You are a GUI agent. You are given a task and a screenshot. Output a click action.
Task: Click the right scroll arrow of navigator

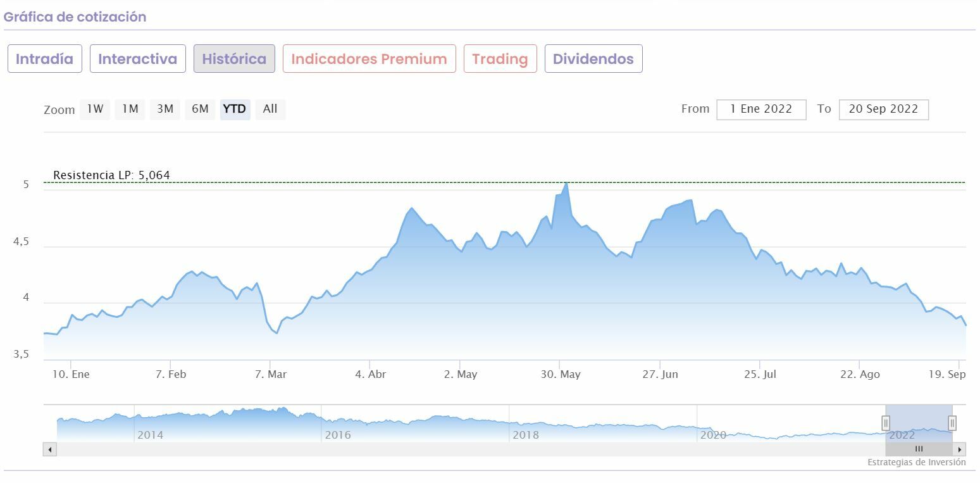click(960, 449)
